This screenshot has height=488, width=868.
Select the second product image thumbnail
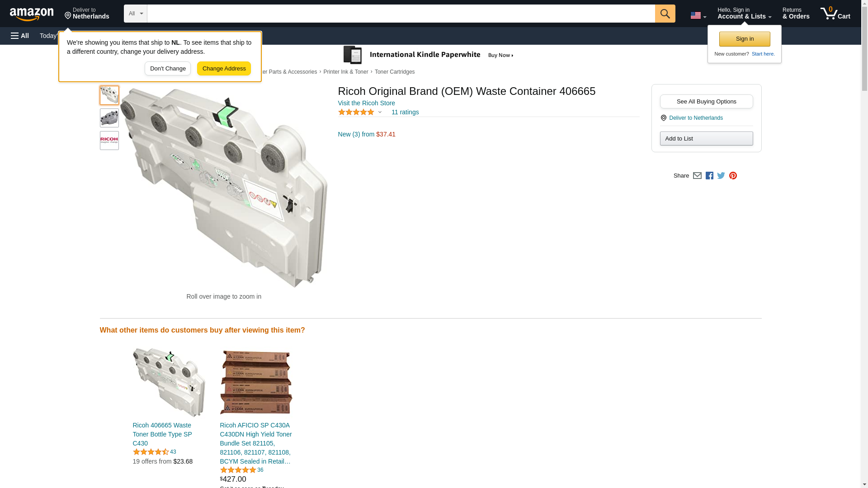point(109,118)
